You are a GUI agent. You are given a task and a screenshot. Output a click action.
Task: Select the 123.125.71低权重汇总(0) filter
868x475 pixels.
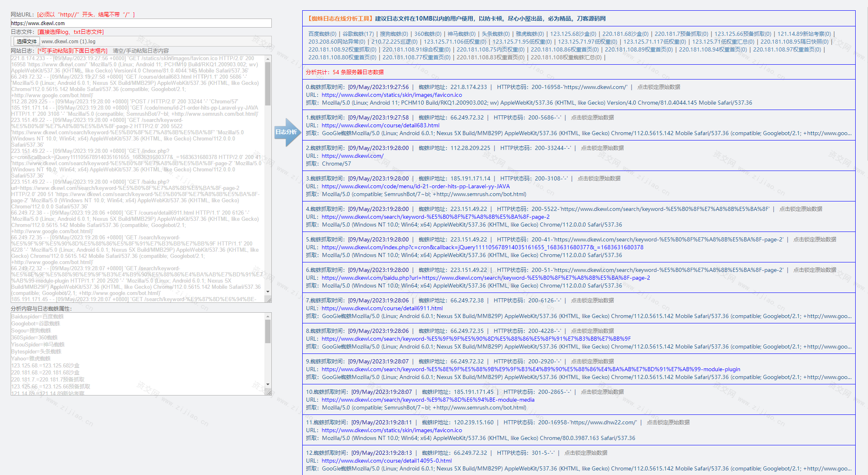tap(723, 42)
